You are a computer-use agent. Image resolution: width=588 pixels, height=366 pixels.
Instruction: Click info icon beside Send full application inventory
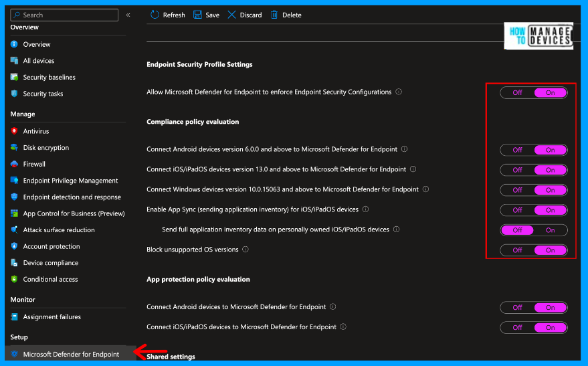coord(397,229)
